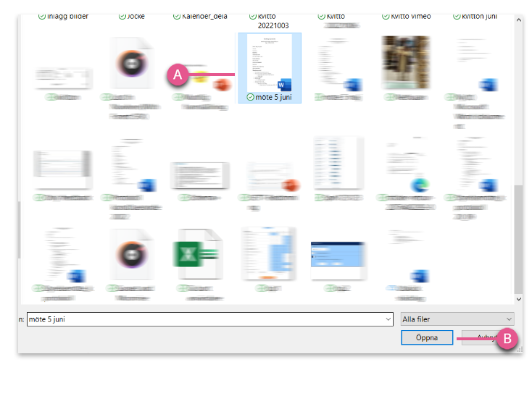Select the möte 5 juni Word document
The image size is (532, 396).
point(270,68)
